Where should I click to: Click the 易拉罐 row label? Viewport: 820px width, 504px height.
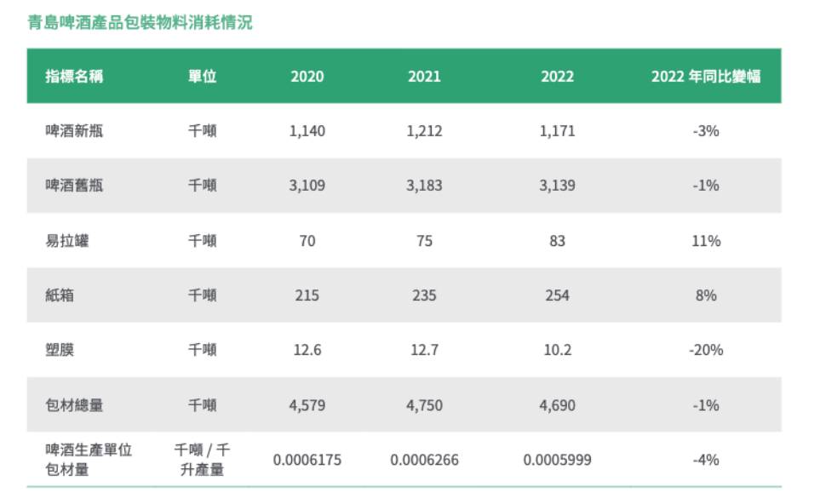[x=67, y=241]
